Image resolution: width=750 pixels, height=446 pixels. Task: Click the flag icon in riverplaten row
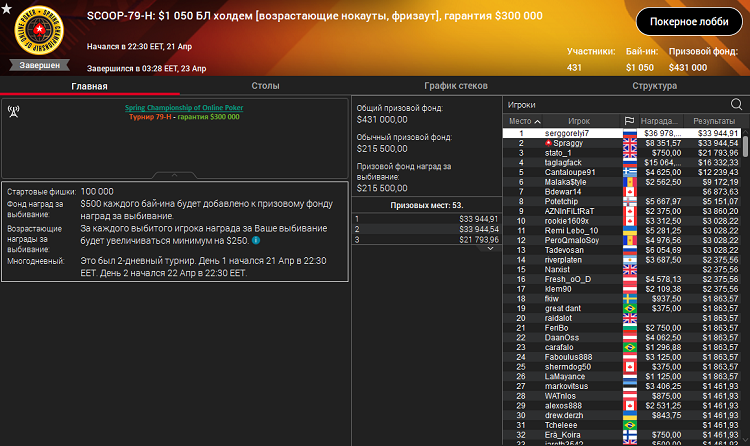(629, 260)
